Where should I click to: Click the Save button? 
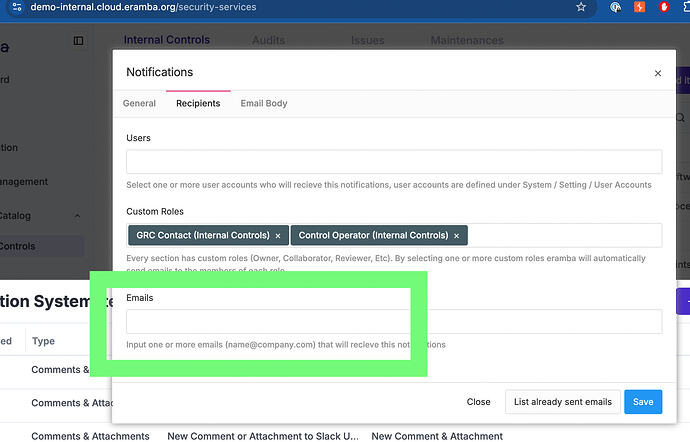point(643,402)
